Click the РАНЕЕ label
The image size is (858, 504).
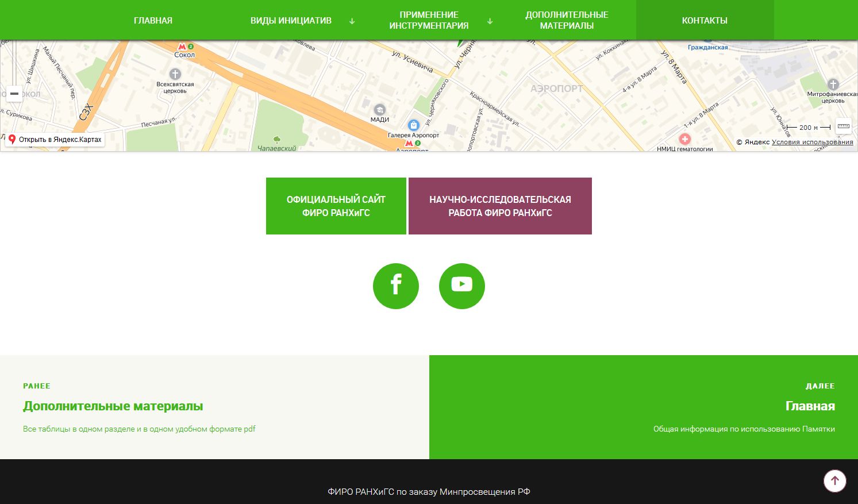click(x=37, y=386)
